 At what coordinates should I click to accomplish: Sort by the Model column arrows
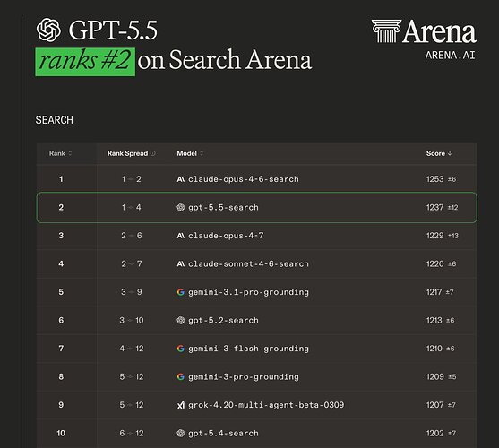[202, 153]
